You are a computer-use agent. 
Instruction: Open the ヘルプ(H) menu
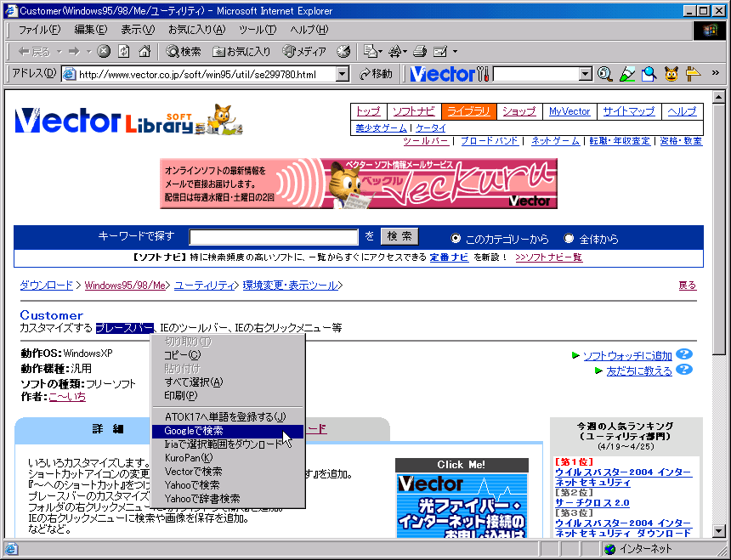(309, 30)
